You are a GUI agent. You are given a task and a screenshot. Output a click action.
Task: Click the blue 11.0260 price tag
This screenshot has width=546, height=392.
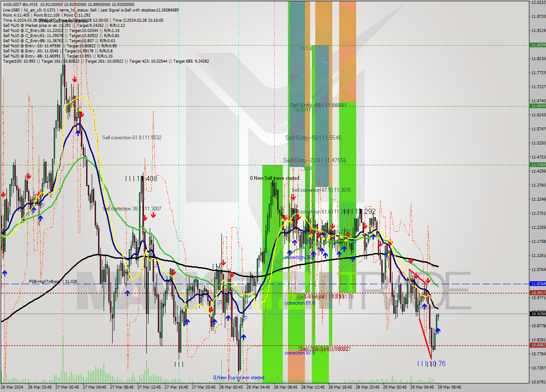pos(538,283)
